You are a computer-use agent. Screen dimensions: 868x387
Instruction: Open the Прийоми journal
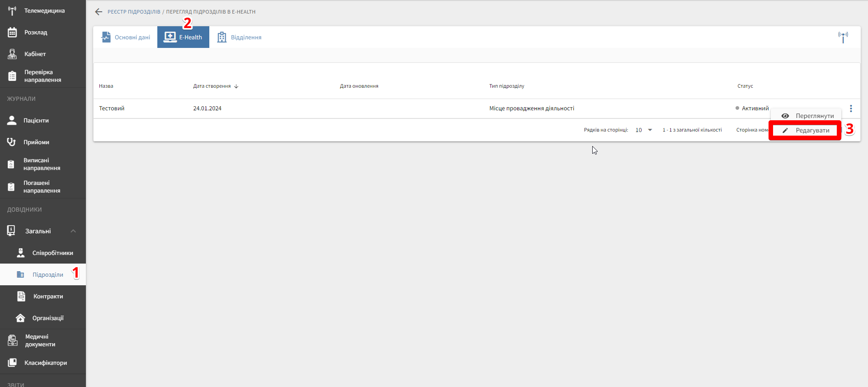click(x=36, y=142)
